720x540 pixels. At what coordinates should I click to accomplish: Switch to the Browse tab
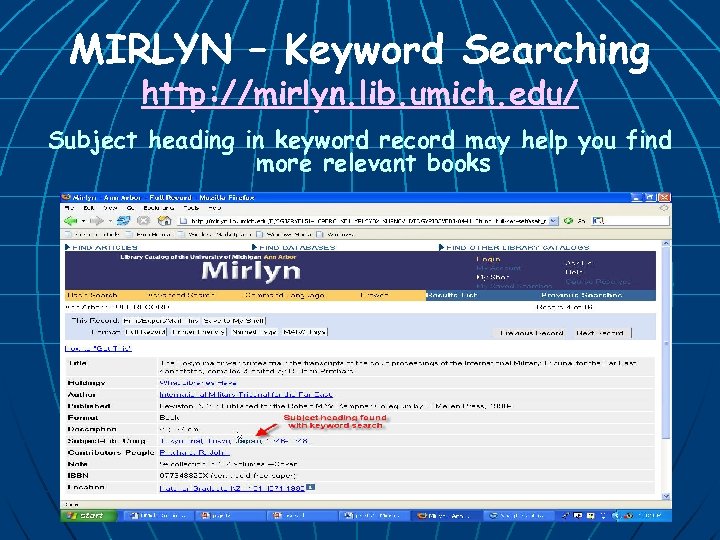click(374, 295)
